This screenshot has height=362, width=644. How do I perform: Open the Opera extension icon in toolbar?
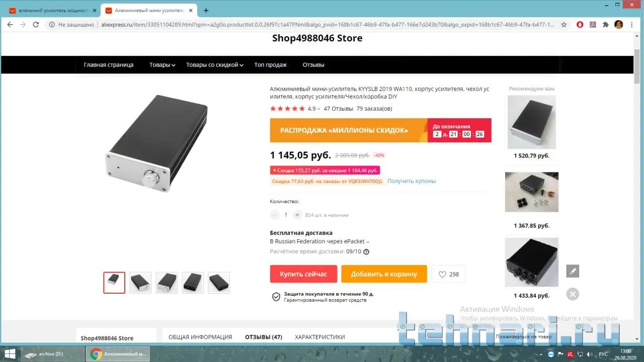[x=580, y=24]
